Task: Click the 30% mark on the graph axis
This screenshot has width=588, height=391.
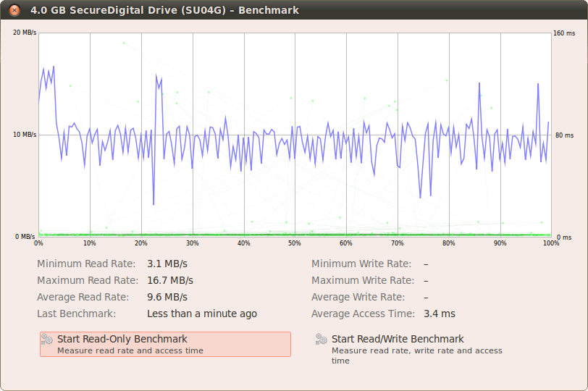Action: pos(193,243)
